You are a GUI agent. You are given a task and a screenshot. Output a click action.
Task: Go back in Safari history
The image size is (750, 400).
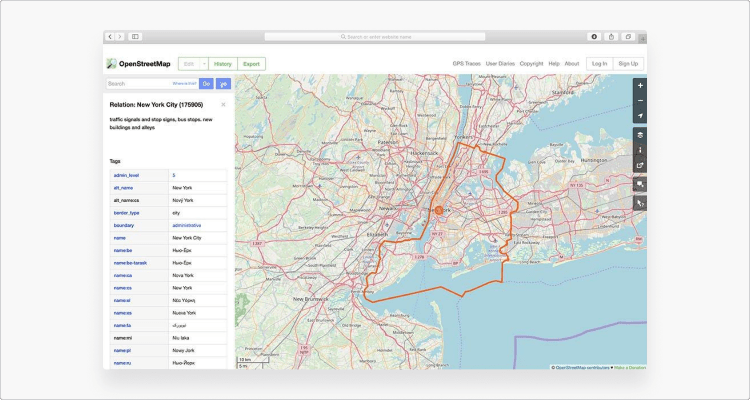[110, 36]
